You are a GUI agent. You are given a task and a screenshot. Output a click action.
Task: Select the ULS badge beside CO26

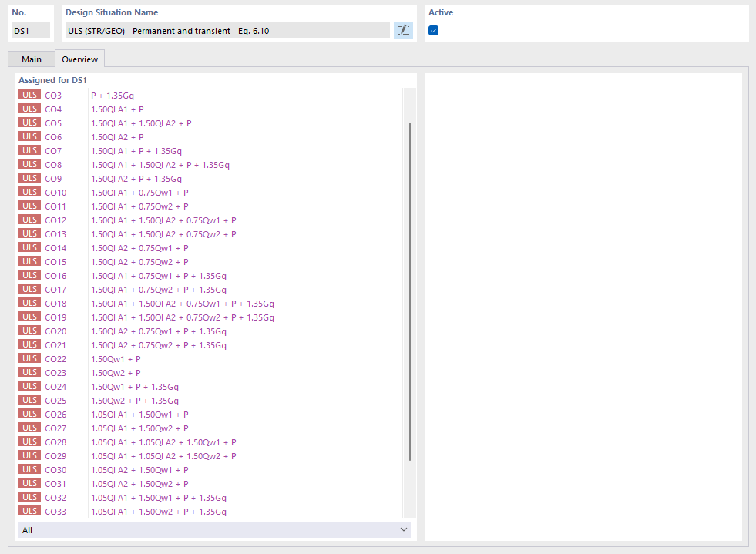pos(29,414)
